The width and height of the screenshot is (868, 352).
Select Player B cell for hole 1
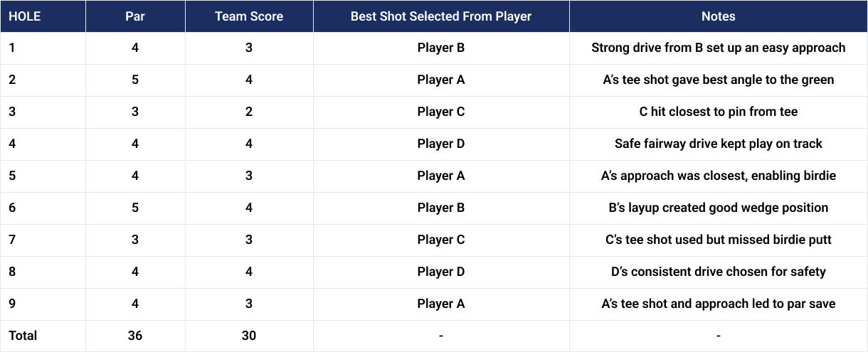point(441,48)
